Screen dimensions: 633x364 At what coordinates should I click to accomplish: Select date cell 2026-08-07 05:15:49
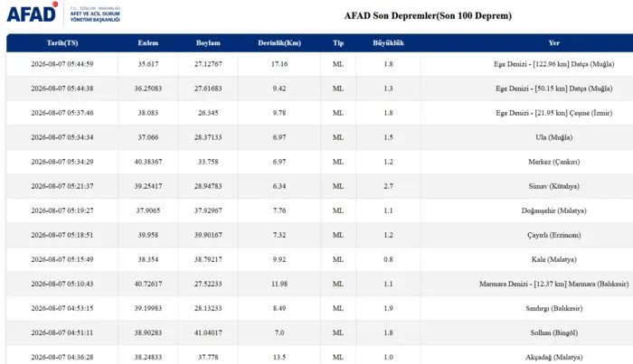tap(62, 259)
